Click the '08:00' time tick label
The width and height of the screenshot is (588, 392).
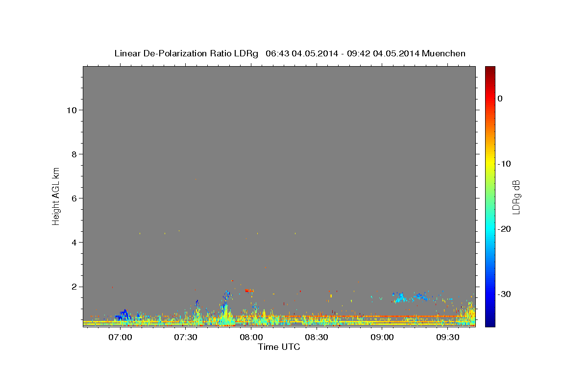click(x=251, y=337)
